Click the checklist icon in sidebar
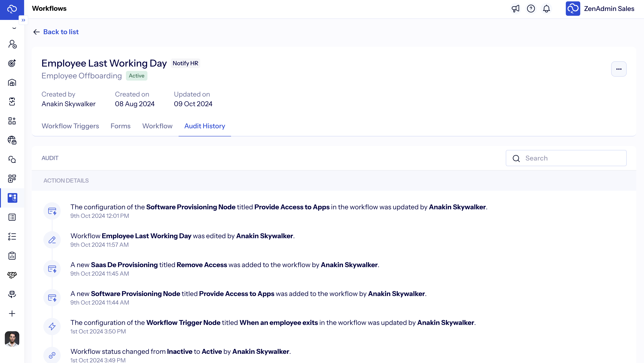This screenshot has width=644, height=363. [12, 237]
